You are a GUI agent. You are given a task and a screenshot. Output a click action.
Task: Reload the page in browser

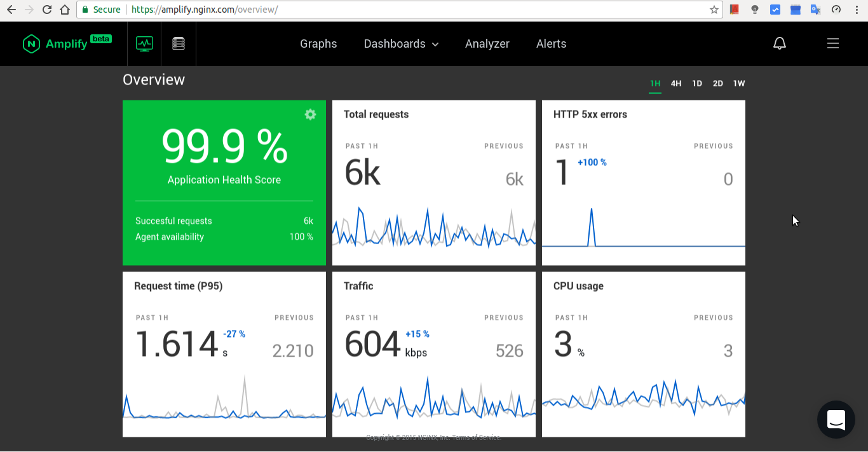46,10
